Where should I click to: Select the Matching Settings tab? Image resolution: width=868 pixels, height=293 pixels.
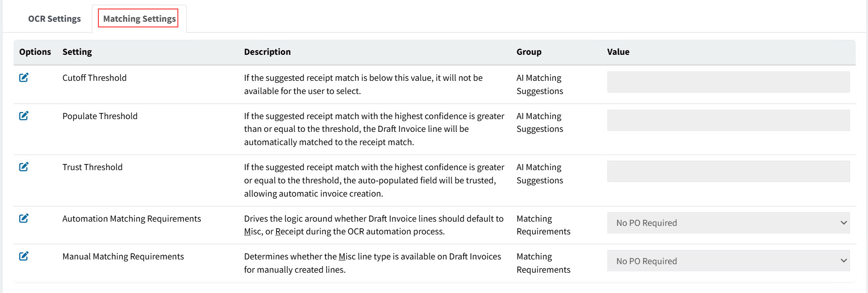point(139,18)
